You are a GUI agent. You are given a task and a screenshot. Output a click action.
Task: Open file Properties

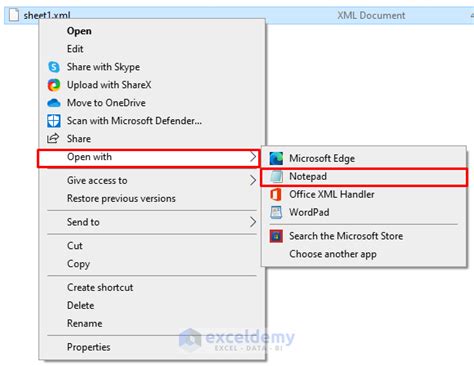pyautogui.click(x=152, y=347)
